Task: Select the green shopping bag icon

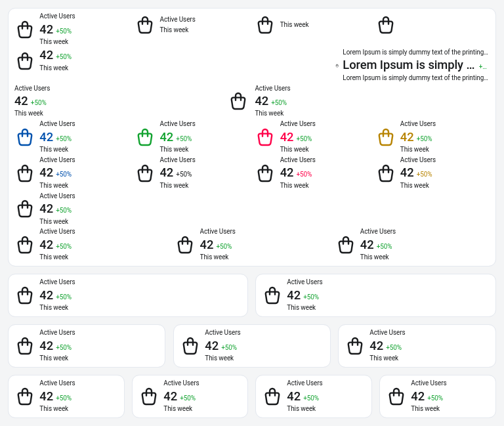Action: [x=145, y=137]
